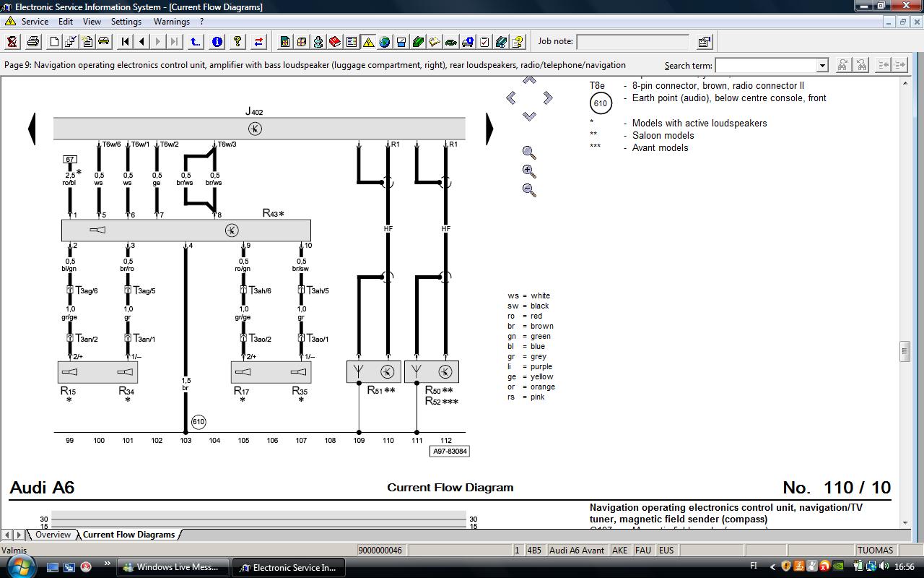Open the Warnings menu

(x=172, y=22)
